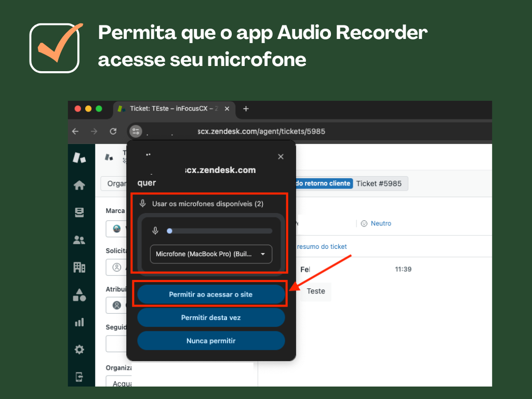532x399 pixels.
Task: Navigate back using the browser back arrow
Action: click(77, 131)
